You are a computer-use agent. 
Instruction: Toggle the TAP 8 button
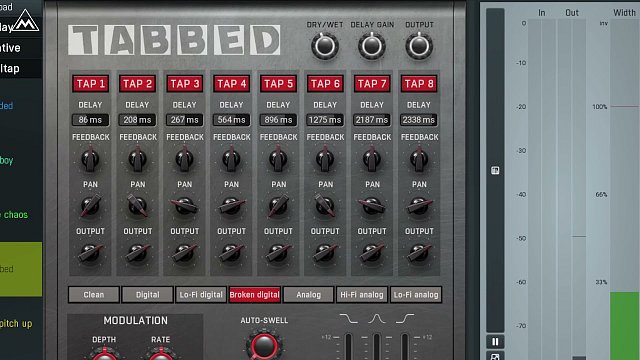click(x=419, y=84)
